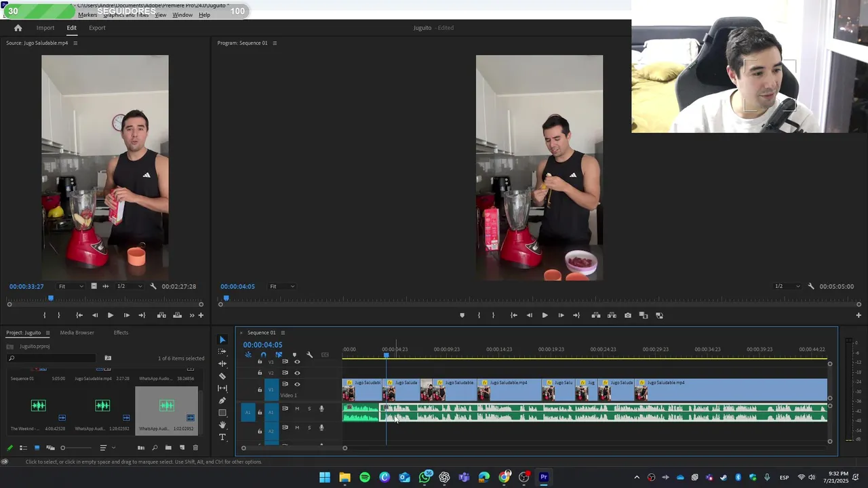Switch to Media Browser tab
Viewport: 868px width, 488px height.
coord(77,333)
